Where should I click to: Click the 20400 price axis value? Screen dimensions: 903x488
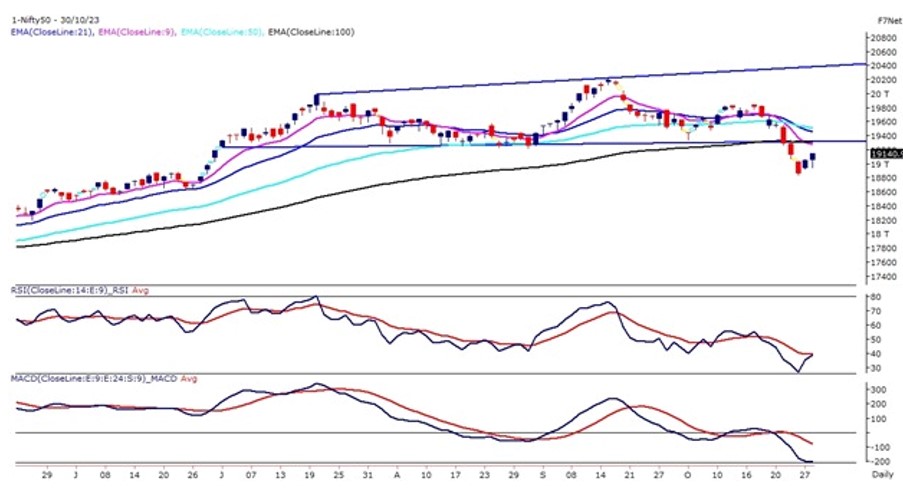(883, 66)
